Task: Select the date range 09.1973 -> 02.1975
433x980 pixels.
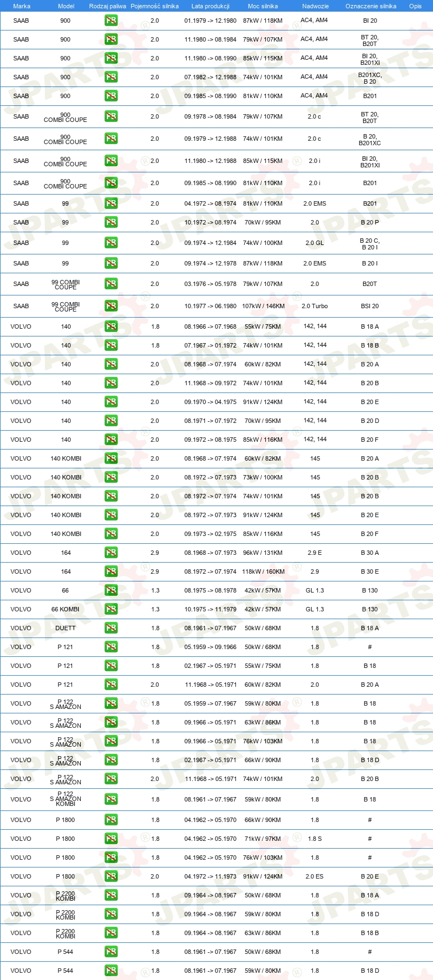Action: (x=210, y=534)
